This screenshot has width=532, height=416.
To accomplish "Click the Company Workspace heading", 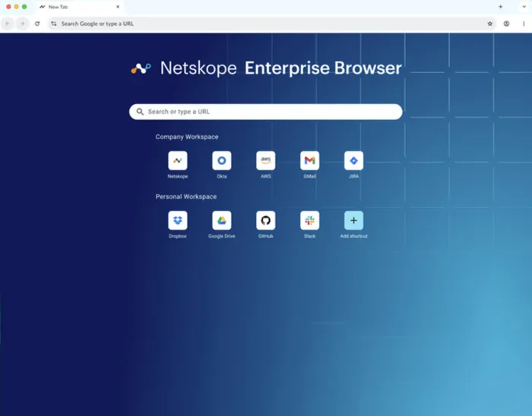I will [x=187, y=137].
